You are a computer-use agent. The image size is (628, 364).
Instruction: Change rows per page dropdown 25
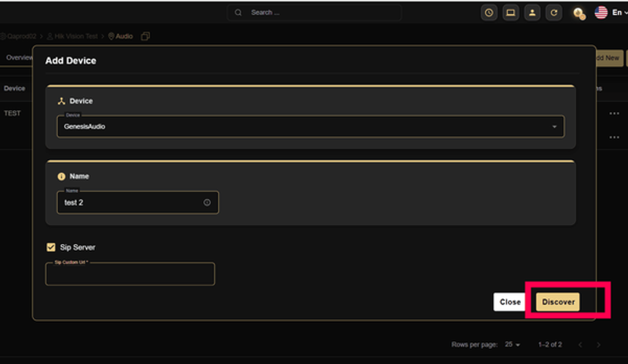[x=513, y=344]
